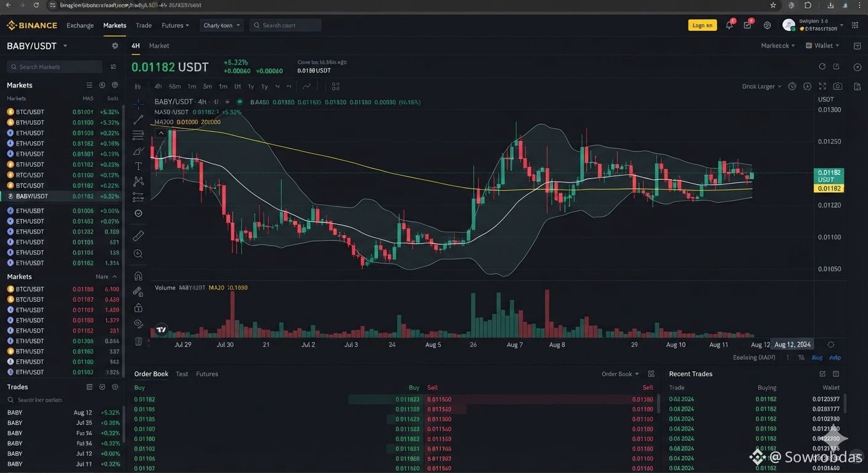Toggle magnet mode for drawings
This screenshot has width=868, height=473.
coord(138,276)
